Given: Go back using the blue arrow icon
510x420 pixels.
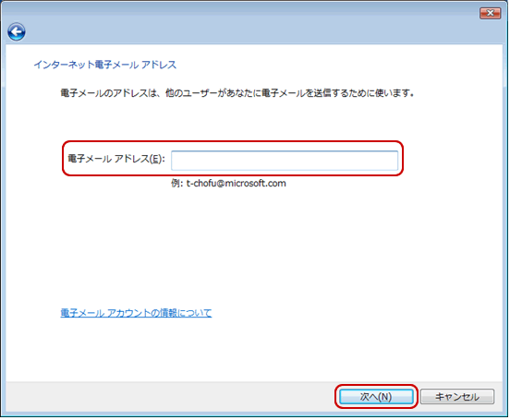Looking at the screenshot, I should point(17,32).
